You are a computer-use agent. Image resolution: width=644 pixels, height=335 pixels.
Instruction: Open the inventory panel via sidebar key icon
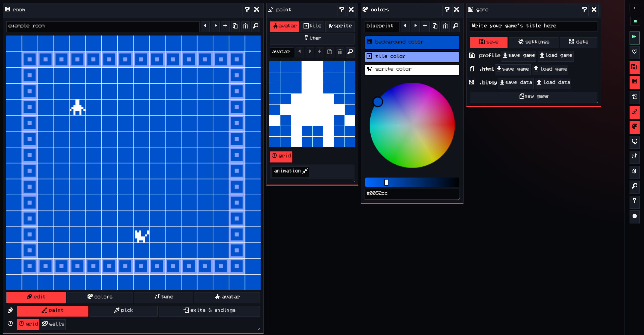point(634,201)
